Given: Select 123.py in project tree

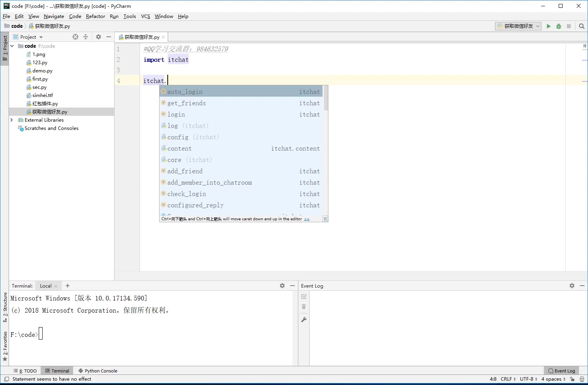Looking at the screenshot, I should [40, 63].
